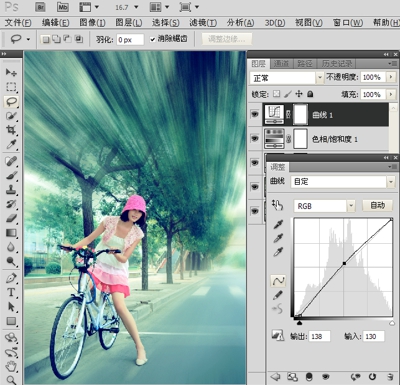Select the Move tool
The height and width of the screenshot is (385, 400).
point(11,72)
